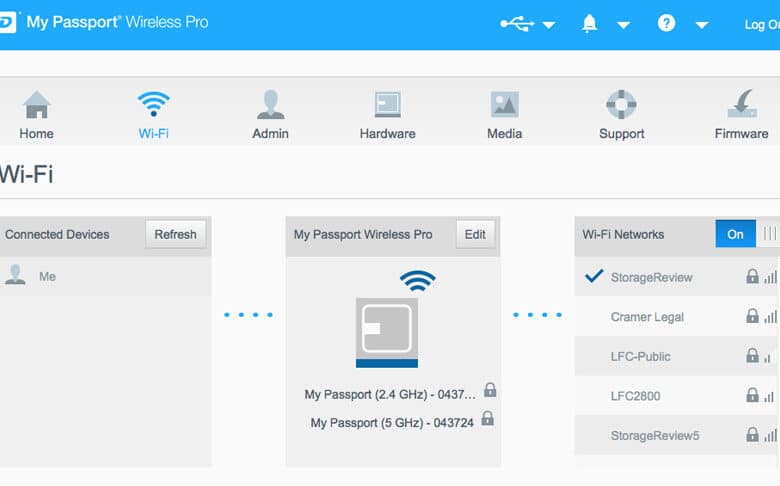Screen dimensions: 780x486
Task: Expand the help dropdown arrow
Action: [702, 25]
